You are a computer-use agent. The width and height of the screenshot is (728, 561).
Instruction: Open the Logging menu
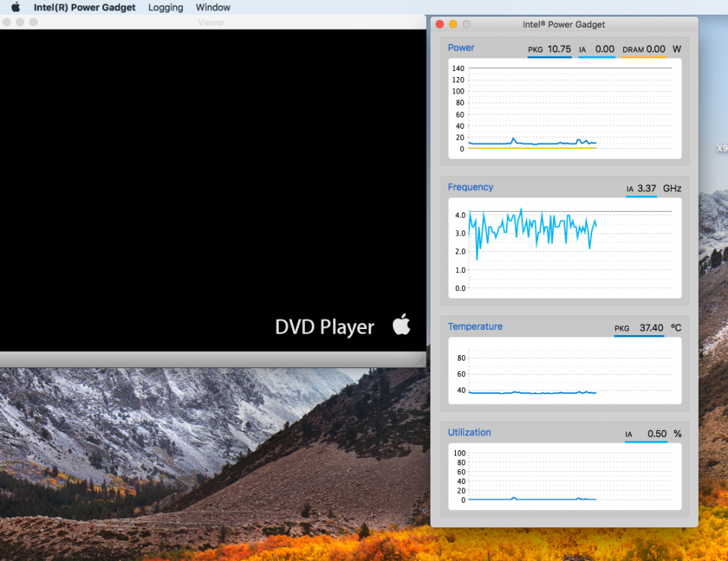[x=166, y=7]
